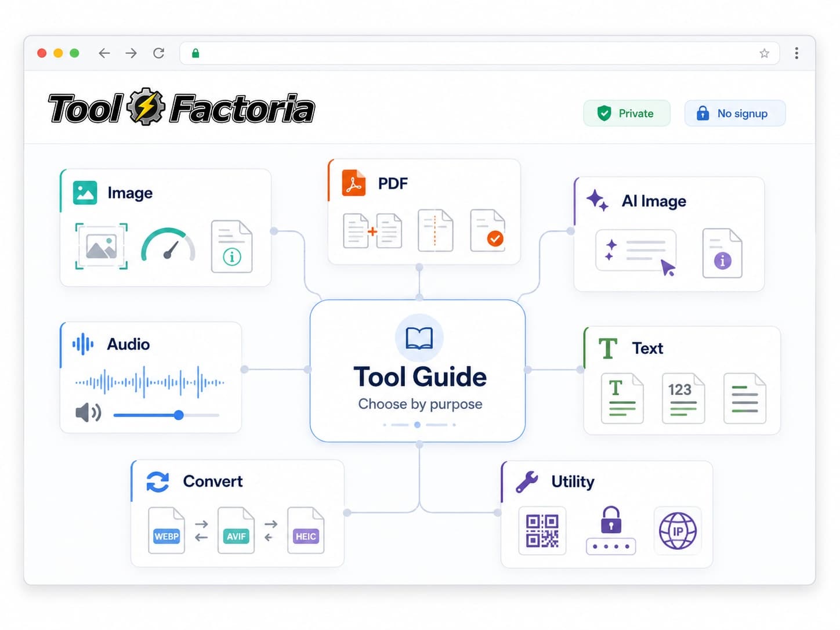Open the PDF checkmark document tool

point(488,230)
